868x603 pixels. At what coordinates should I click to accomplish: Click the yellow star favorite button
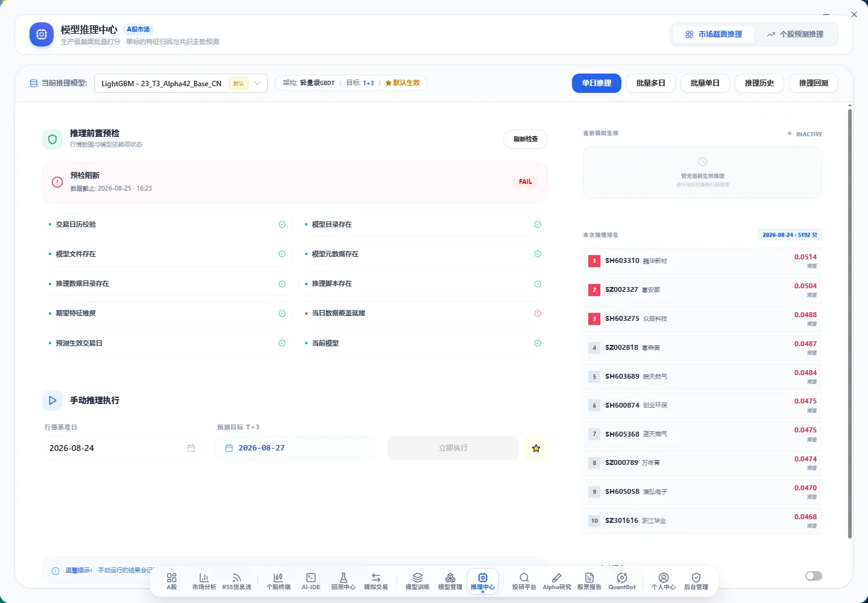click(x=536, y=448)
